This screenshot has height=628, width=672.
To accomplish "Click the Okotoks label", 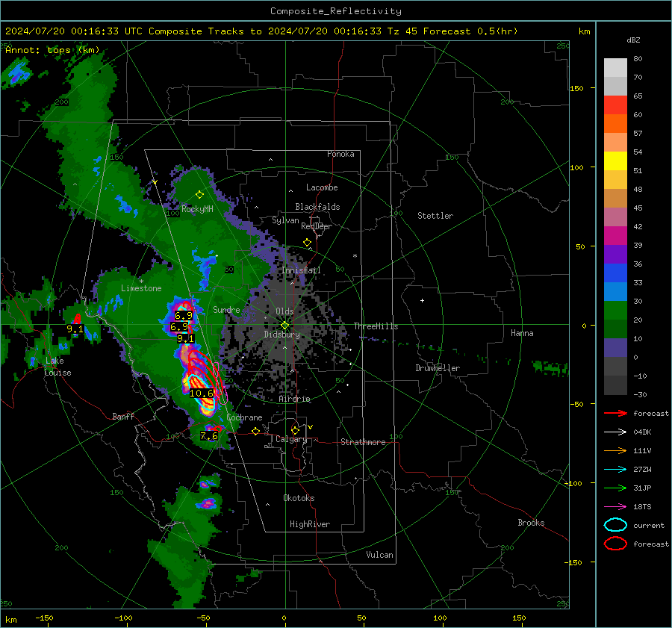I will coord(299,498).
